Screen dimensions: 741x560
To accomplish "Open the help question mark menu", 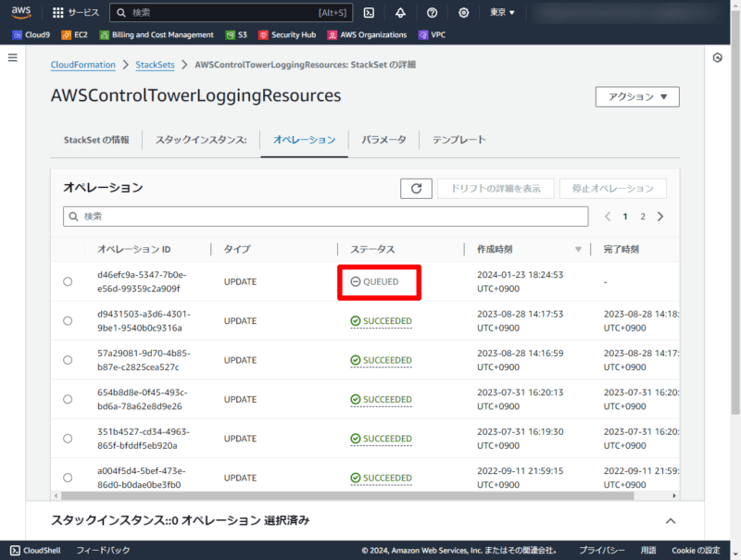I will [432, 13].
